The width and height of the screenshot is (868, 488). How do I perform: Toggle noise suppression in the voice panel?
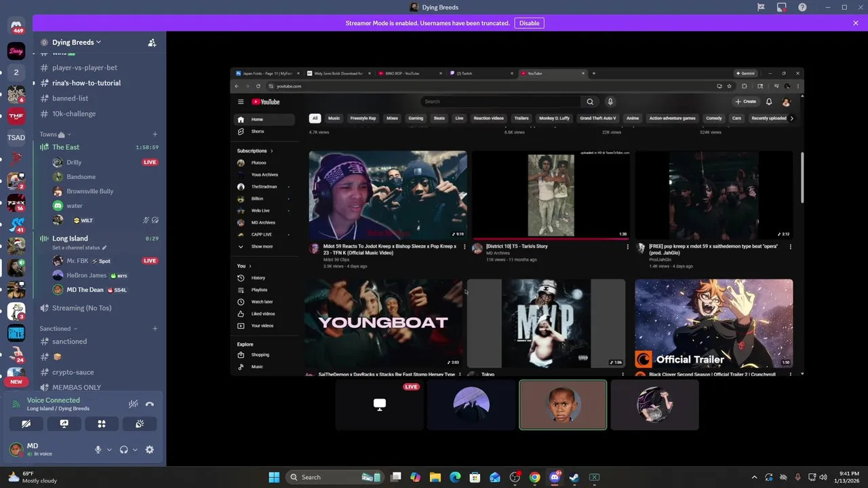(133, 404)
